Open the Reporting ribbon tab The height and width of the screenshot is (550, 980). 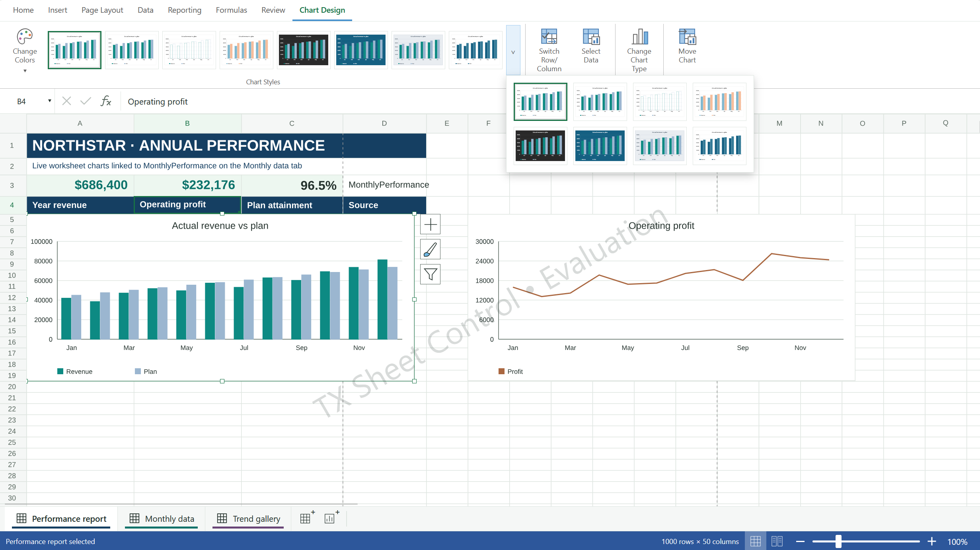[185, 10]
